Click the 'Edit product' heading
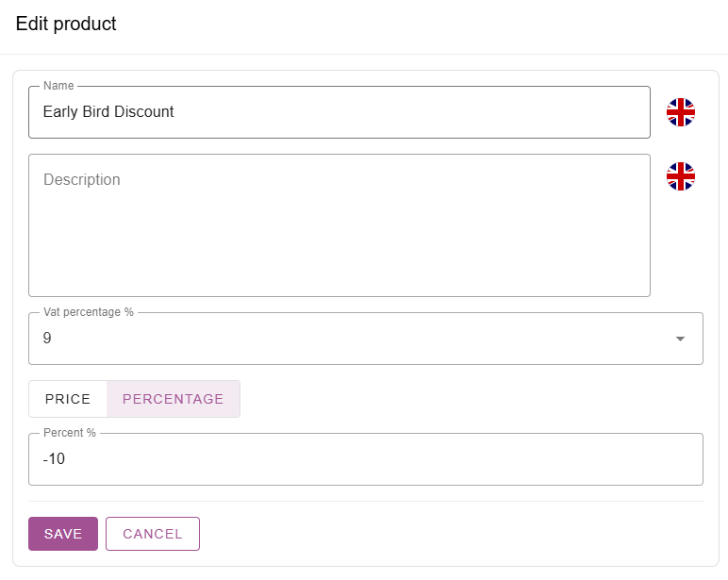This screenshot has height=580, width=728. click(x=66, y=25)
